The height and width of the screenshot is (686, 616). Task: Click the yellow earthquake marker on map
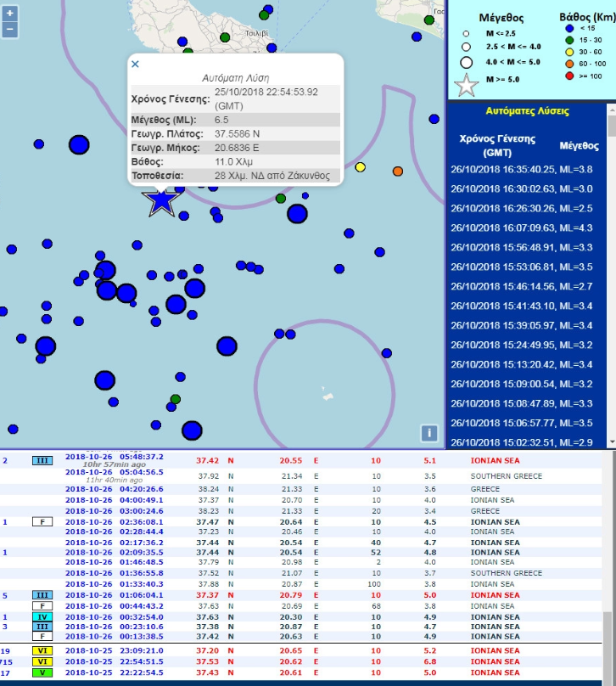click(360, 167)
